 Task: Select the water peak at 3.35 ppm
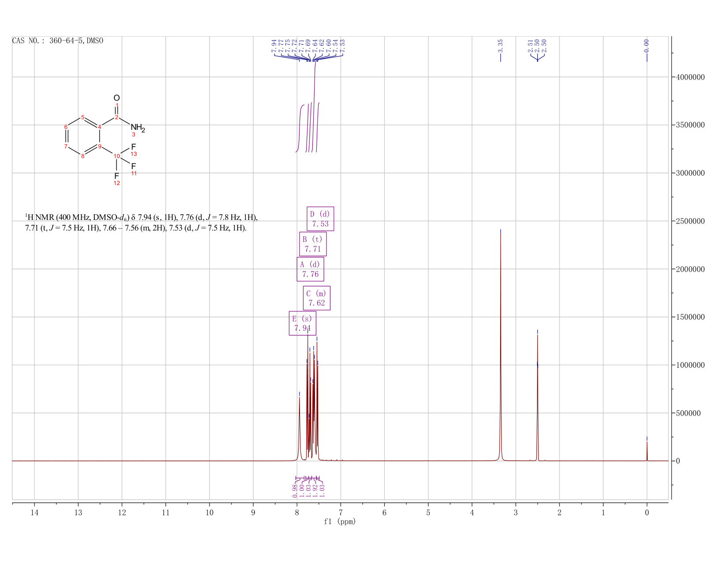click(500, 344)
